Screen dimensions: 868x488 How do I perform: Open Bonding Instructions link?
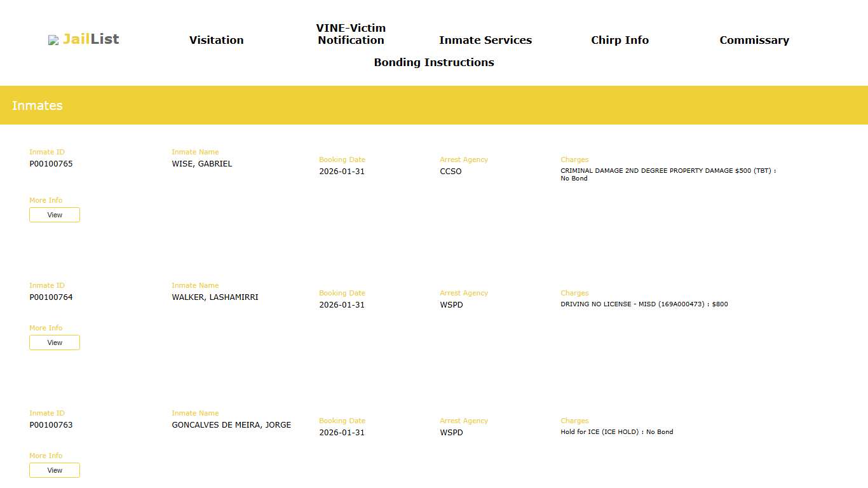tap(433, 62)
